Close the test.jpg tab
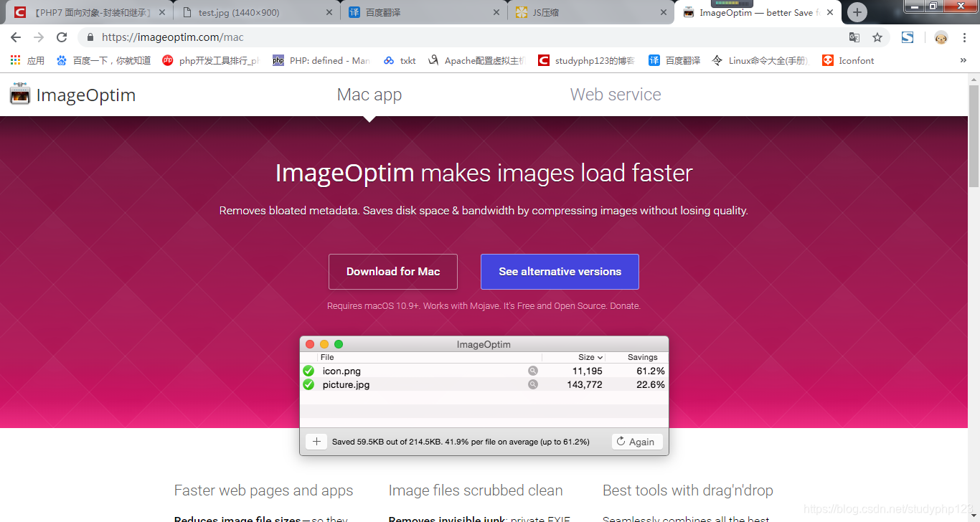 pyautogui.click(x=328, y=12)
